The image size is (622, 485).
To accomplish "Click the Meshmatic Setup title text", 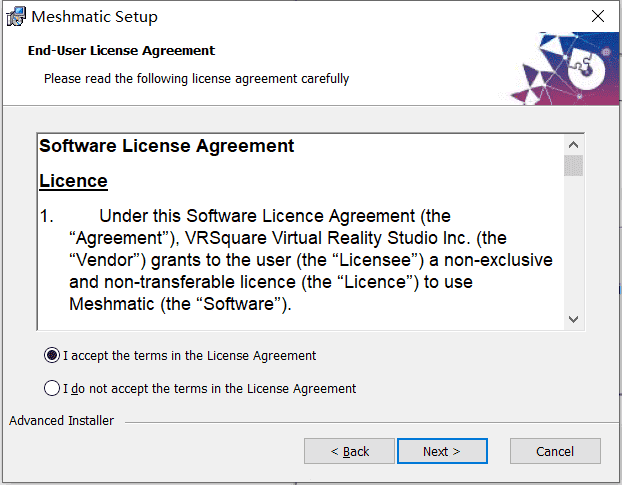I will [94, 17].
